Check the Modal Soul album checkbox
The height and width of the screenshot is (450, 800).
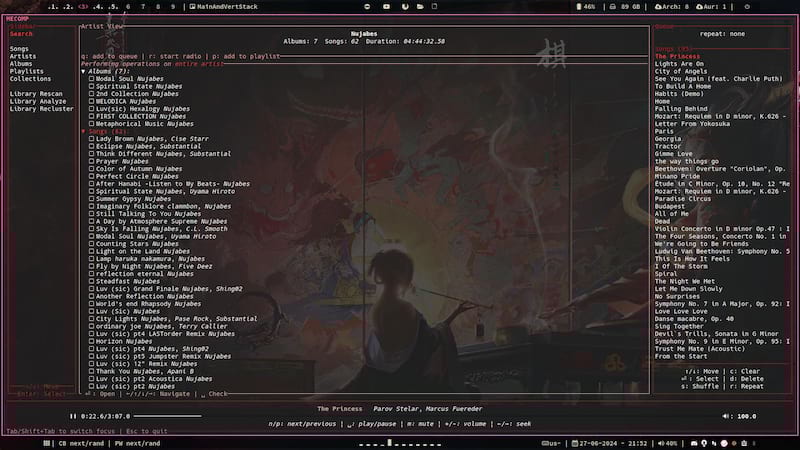tap(92, 79)
